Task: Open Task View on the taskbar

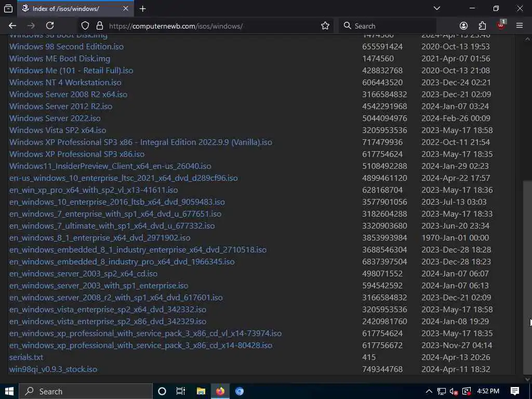Action: pyautogui.click(x=181, y=391)
